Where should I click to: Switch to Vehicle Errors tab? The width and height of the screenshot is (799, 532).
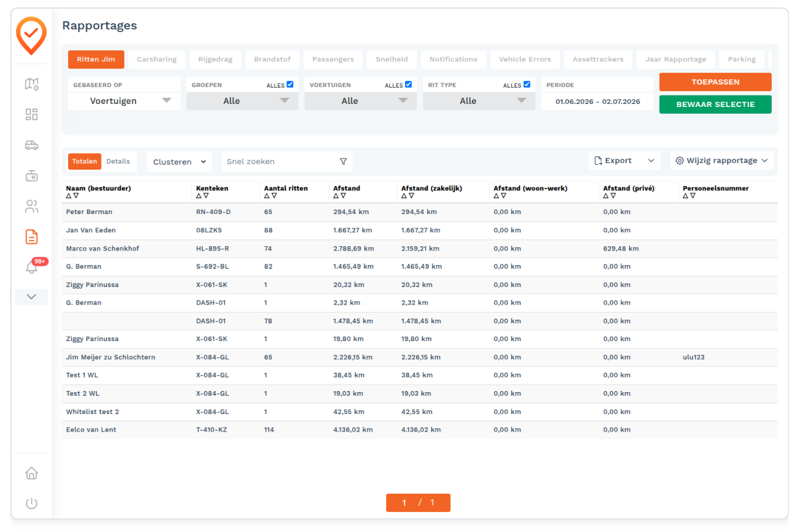(525, 60)
